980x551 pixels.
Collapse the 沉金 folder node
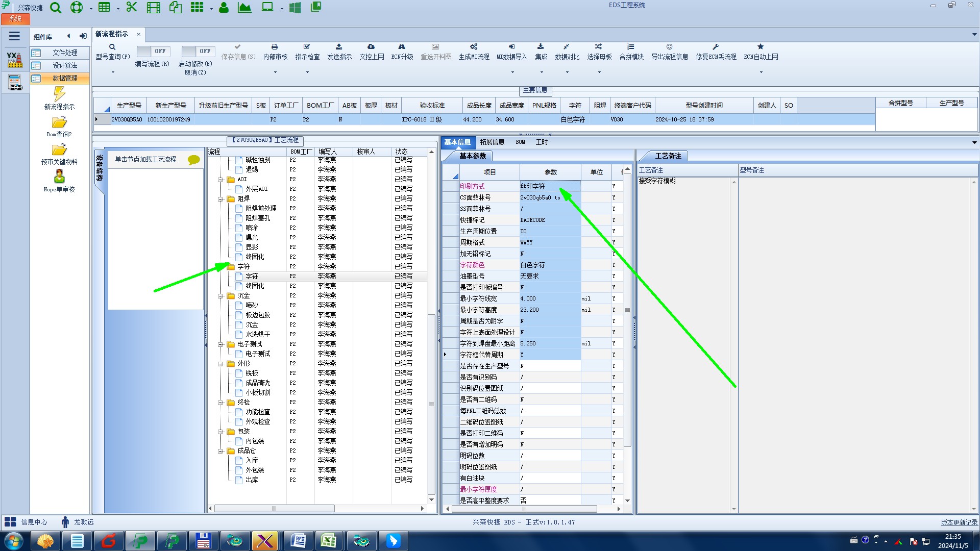pos(221,296)
